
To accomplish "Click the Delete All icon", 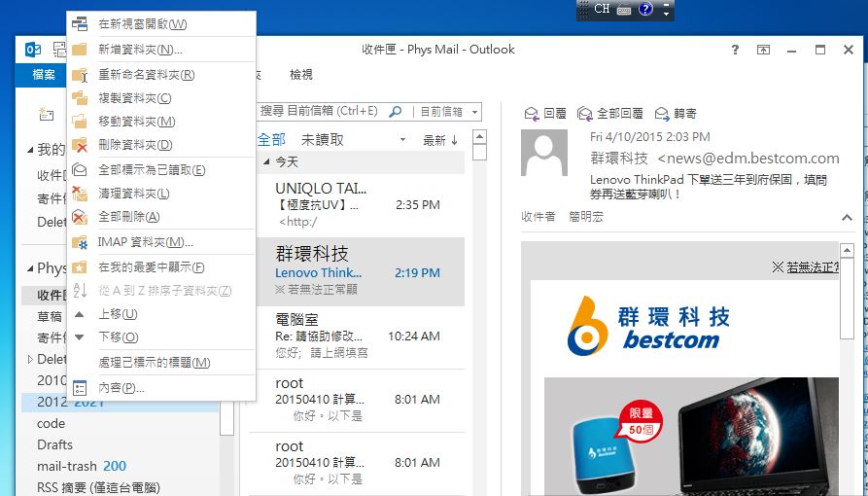I will (80, 217).
